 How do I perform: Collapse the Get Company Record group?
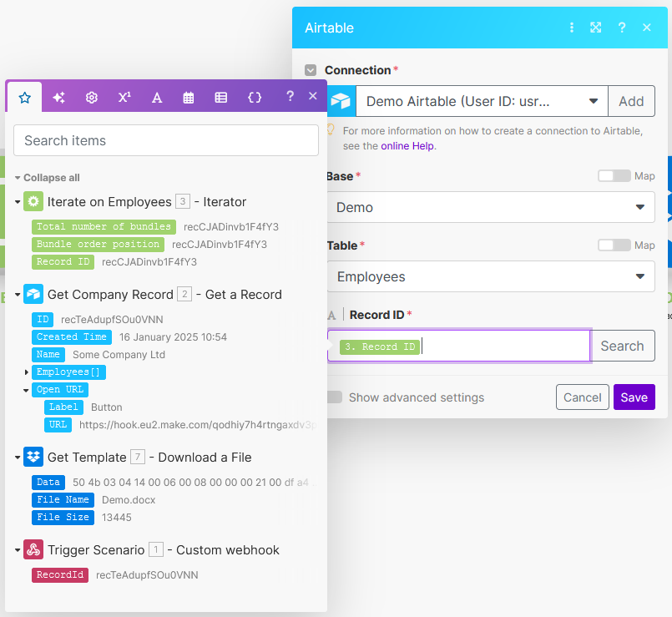(x=18, y=295)
